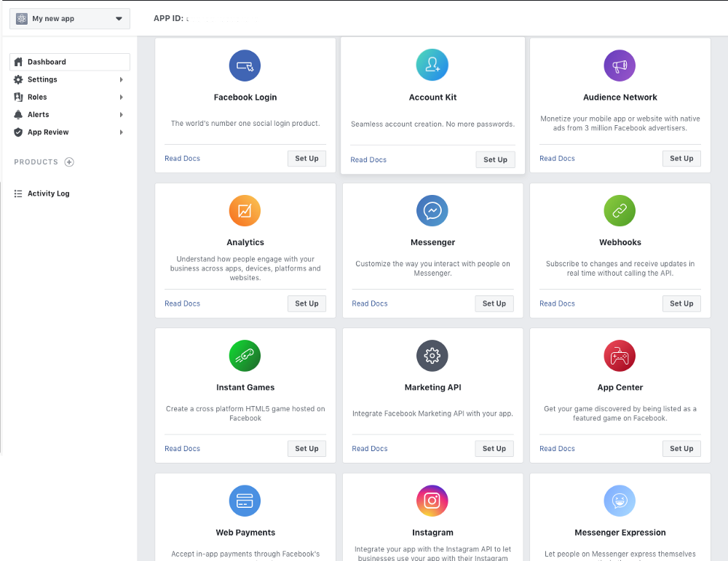Select Alerts in the sidebar
The image size is (728, 561).
(70, 115)
